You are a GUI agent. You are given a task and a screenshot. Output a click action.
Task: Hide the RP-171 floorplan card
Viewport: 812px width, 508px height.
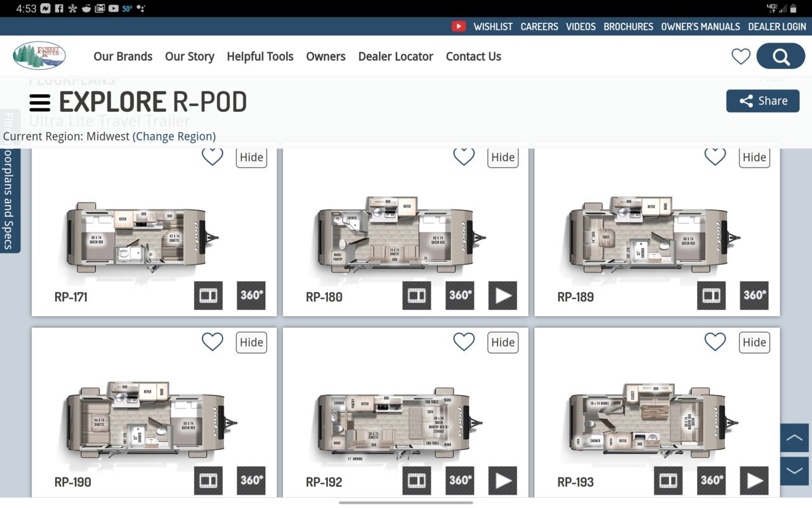[251, 157]
